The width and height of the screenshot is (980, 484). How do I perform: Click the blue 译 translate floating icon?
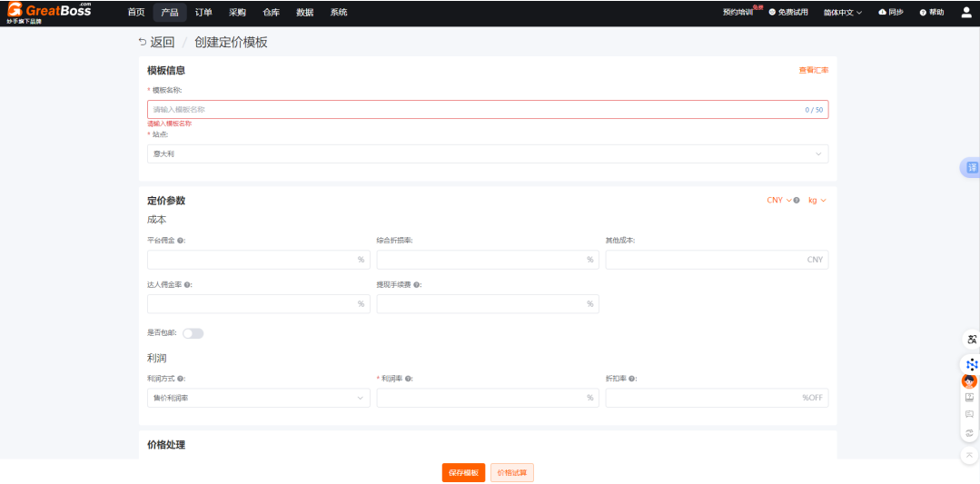971,168
